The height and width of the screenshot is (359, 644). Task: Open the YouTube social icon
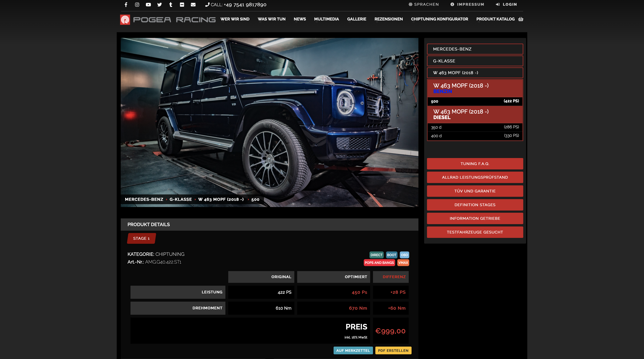click(148, 5)
